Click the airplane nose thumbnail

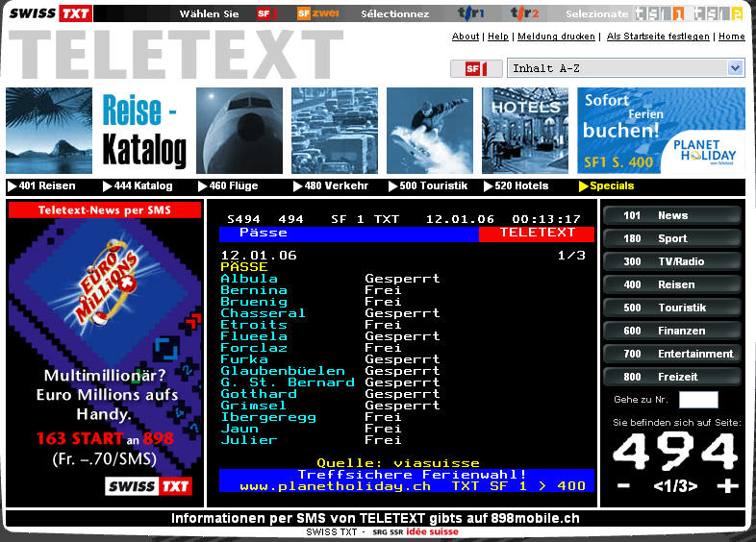pyautogui.click(x=239, y=130)
